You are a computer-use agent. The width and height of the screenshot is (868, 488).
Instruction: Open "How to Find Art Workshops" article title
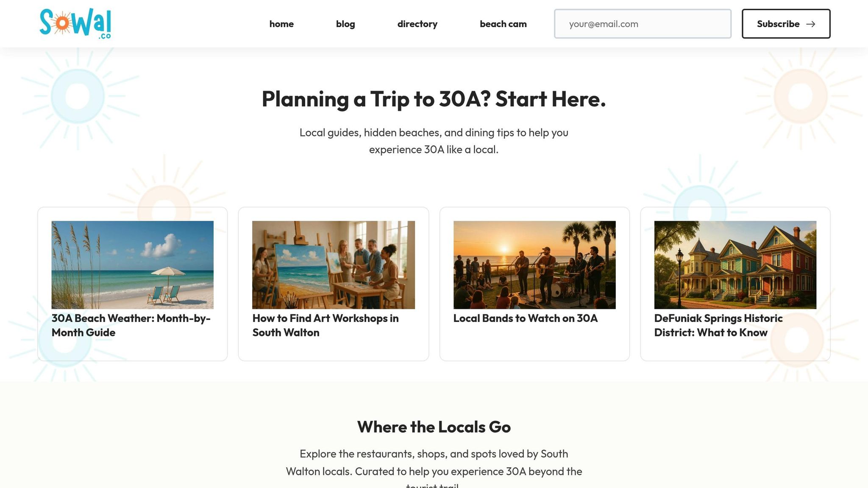(325, 325)
